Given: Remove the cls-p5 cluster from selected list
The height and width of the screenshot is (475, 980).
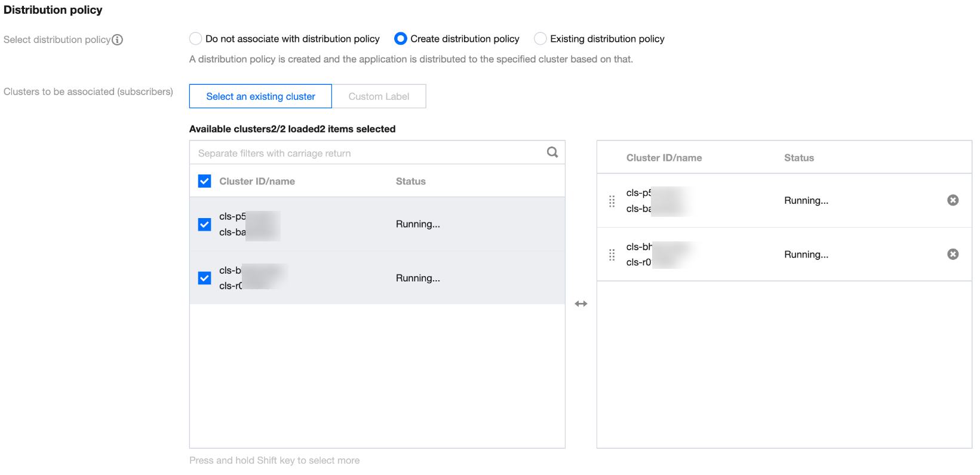Looking at the screenshot, I should (x=953, y=200).
